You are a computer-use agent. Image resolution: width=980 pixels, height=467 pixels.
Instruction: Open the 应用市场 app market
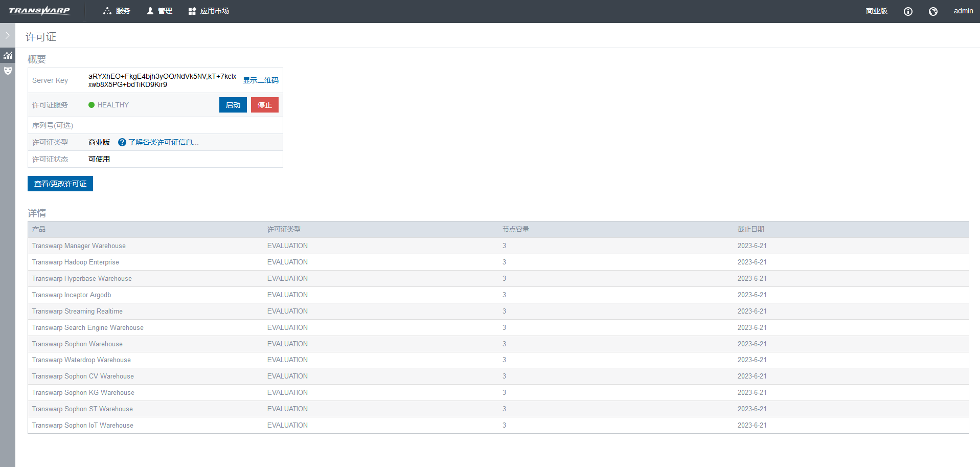(x=209, y=11)
